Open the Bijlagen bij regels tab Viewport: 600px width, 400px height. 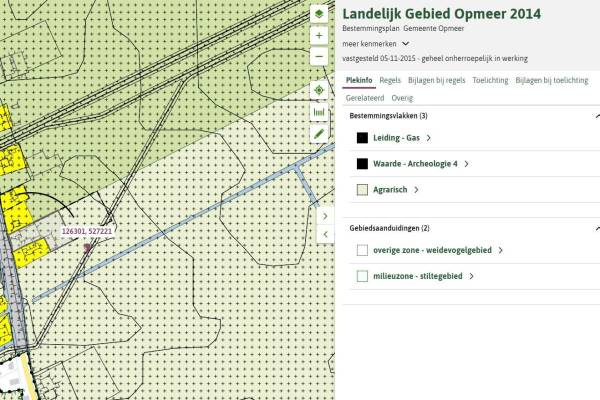point(437,80)
